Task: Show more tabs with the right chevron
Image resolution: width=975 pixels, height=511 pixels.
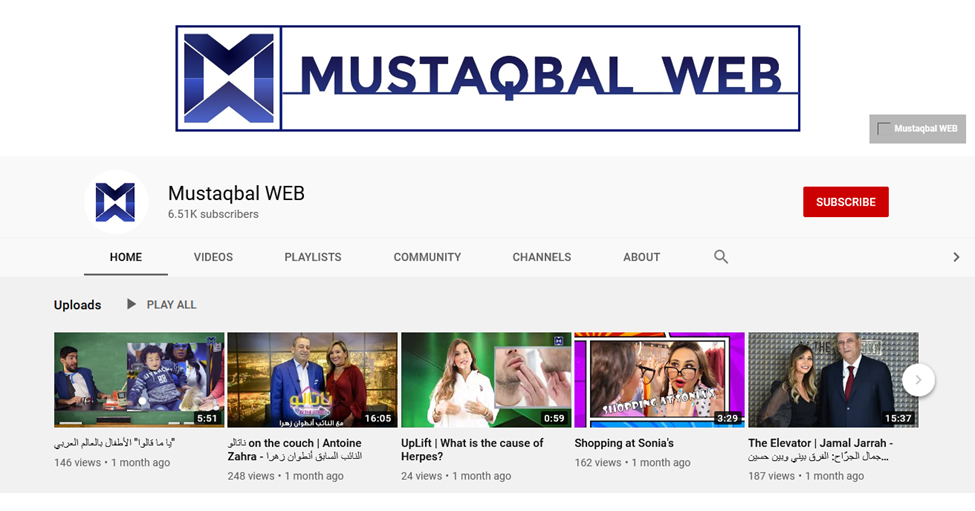Action: point(956,257)
